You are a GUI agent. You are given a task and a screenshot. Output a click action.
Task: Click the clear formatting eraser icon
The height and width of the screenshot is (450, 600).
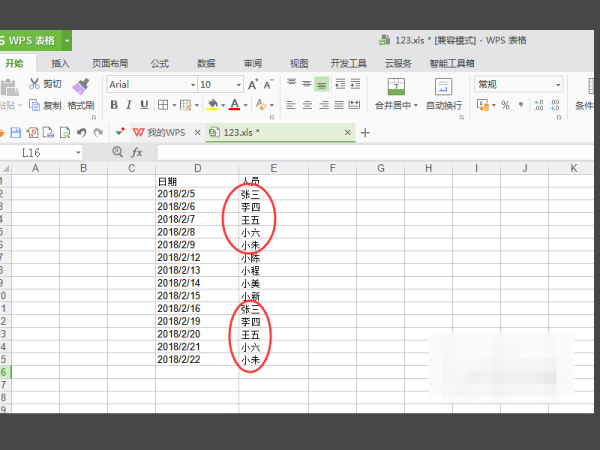(x=261, y=105)
